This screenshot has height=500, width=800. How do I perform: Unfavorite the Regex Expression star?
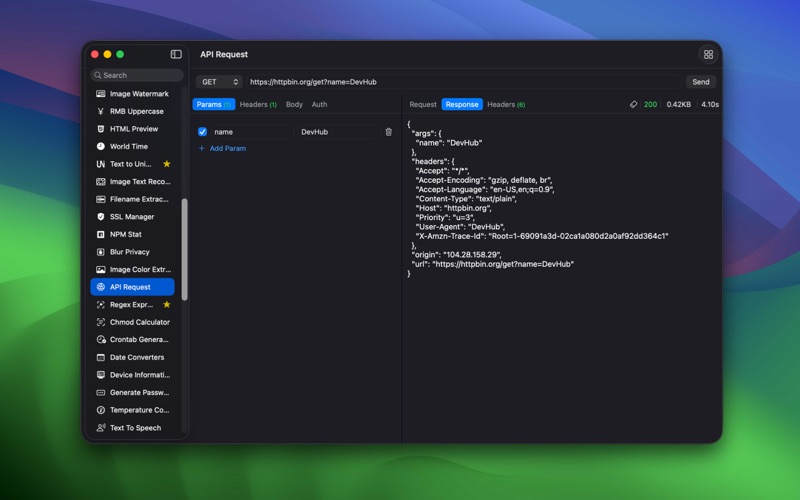tap(167, 305)
